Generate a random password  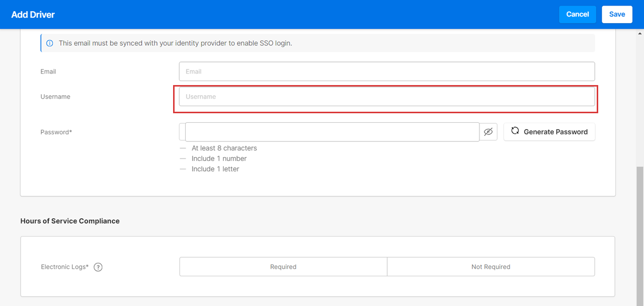[x=549, y=132]
